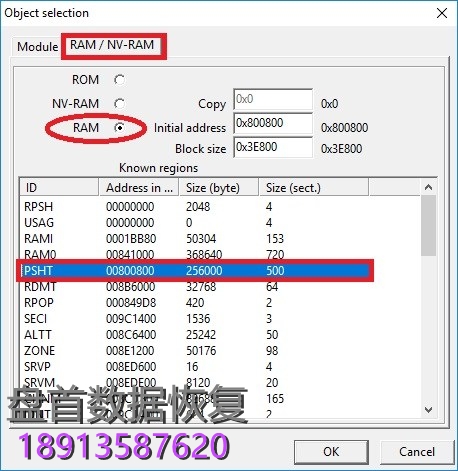
Task: Select the RAM radio button
Action: click(x=119, y=128)
